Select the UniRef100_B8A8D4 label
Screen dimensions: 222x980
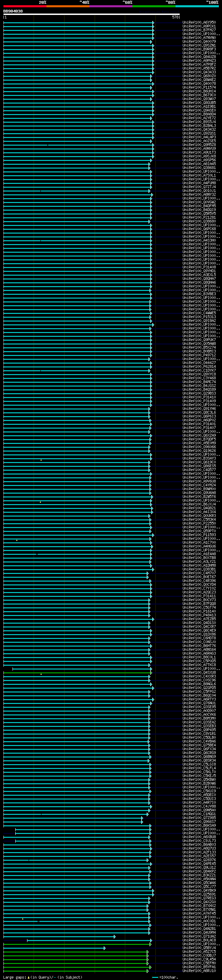coord(199,114)
